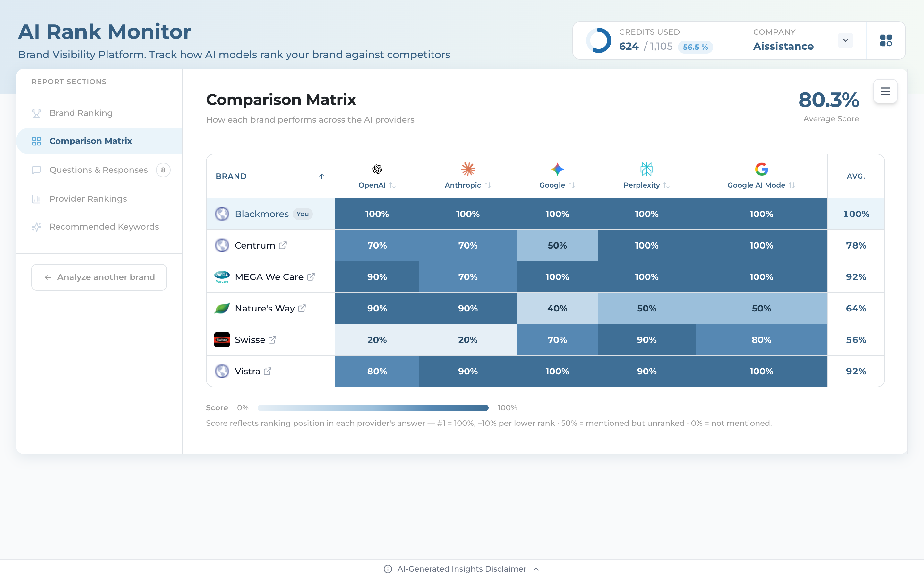Screen dimensions: 924x578
Task: Sort by Perplexity column sort arrows
Action: tap(666, 185)
